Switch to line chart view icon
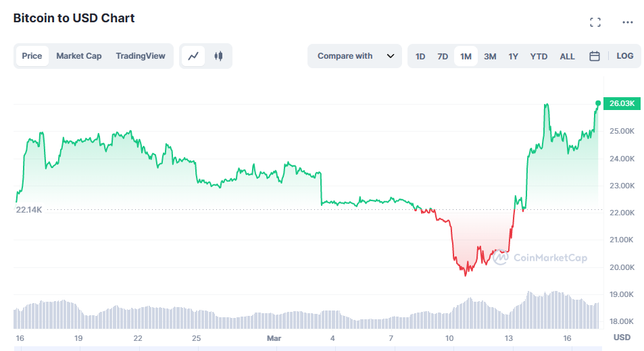644x351 pixels. point(193,56)
